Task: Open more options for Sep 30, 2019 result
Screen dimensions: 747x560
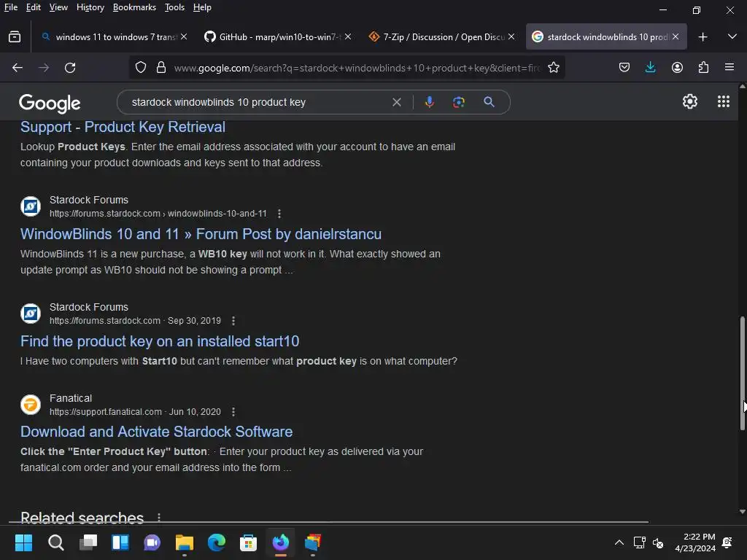Action: [233, 321]
